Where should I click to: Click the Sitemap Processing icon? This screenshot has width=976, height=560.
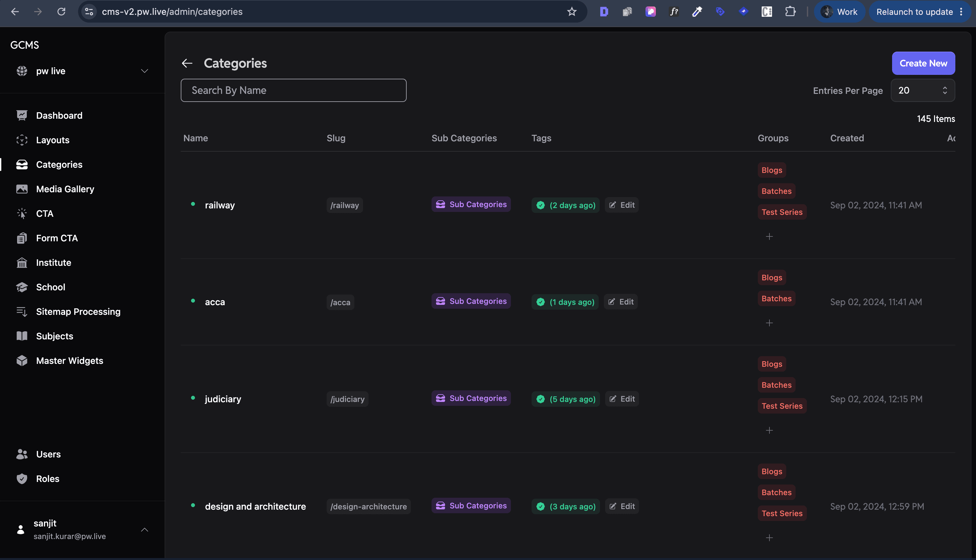tap(22, 312)
